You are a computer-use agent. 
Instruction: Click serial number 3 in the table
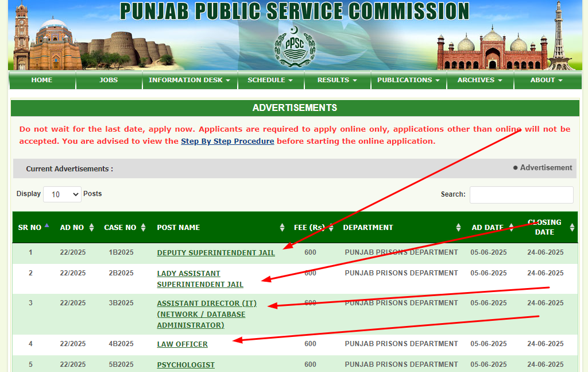(31, 303)
